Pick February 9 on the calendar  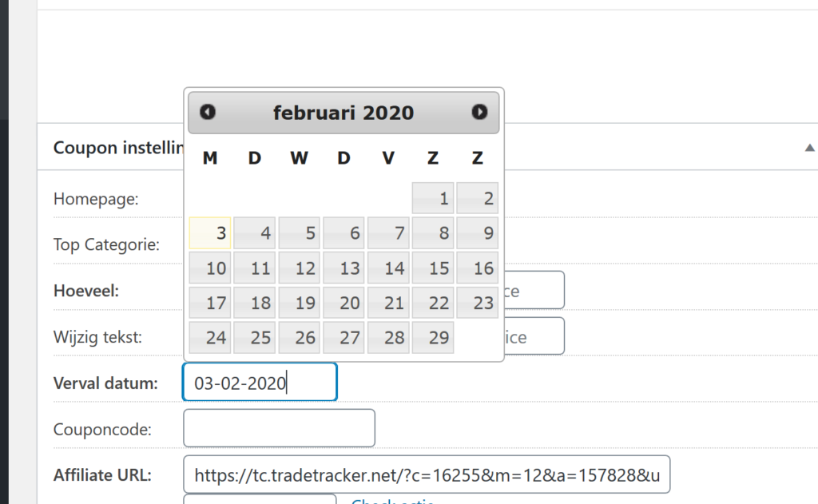coord(478,233)
